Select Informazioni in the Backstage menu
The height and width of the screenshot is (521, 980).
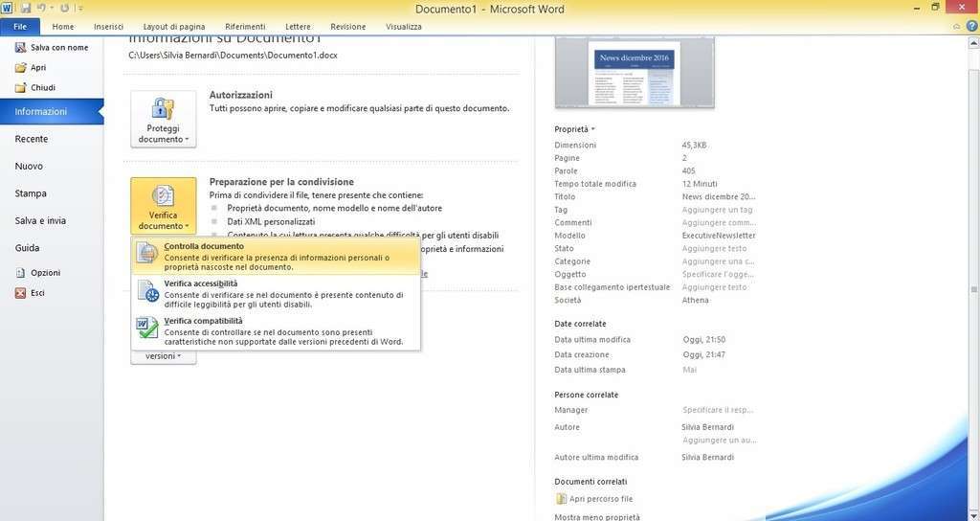52,111
